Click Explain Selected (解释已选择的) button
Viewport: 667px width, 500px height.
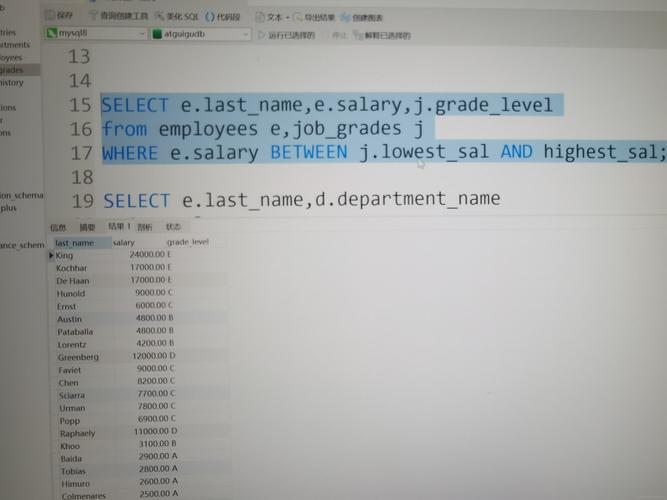382,35
